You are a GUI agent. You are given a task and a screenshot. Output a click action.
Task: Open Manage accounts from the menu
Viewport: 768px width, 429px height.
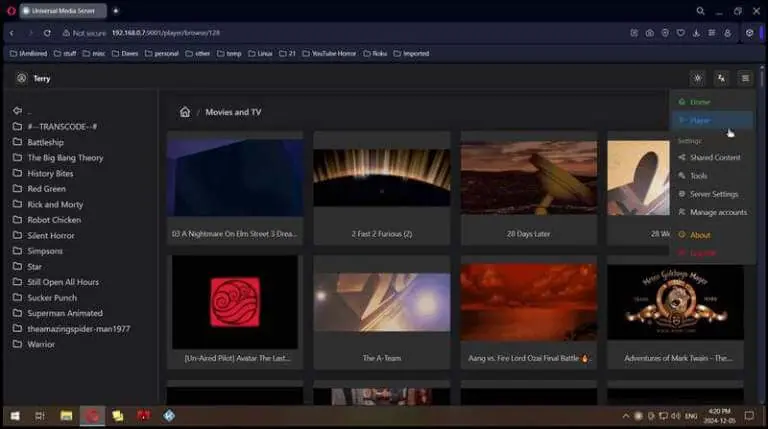click(x=713, y=213)
